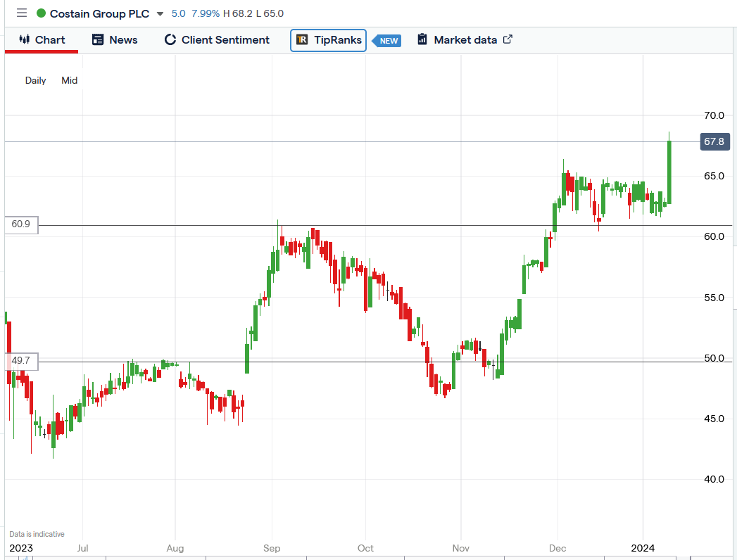Open the Market data link
The height and width of the screenshot is (560, 737).
(x=465, y=40)
